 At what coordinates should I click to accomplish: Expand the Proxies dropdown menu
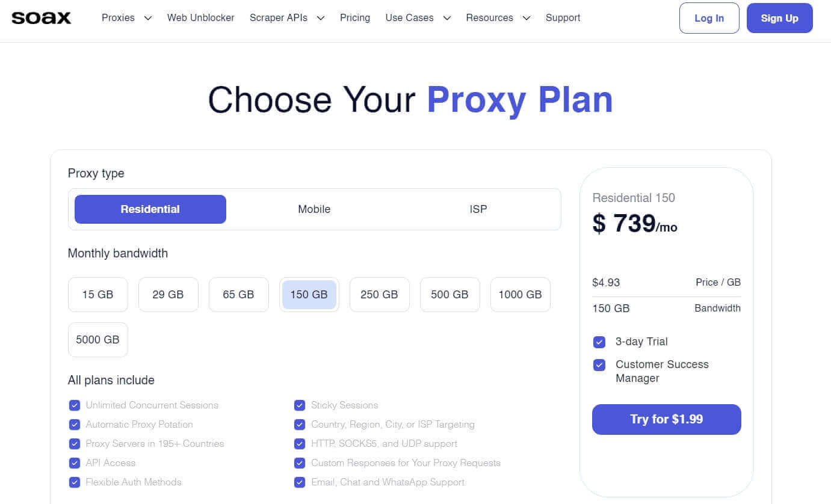[126, 18]
